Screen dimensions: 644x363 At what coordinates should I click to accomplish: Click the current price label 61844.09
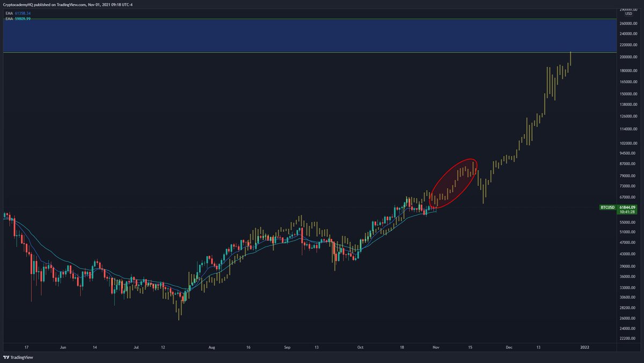pos(627,207)
